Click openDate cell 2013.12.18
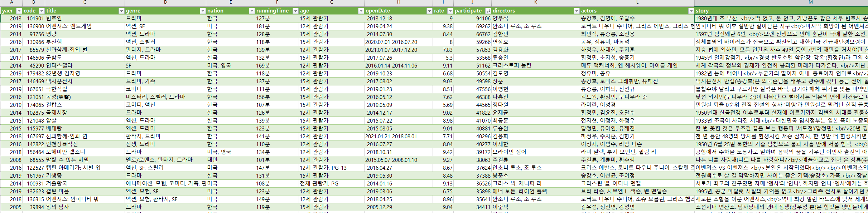Screen dimensions: 868x213 click(x=399, y=18)
